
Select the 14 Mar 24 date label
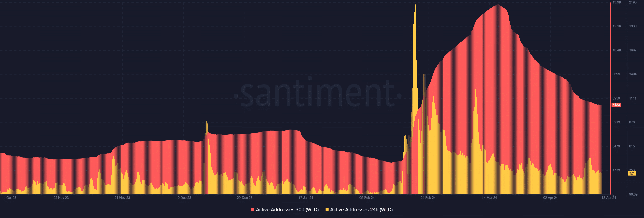[x=489, y=198]
